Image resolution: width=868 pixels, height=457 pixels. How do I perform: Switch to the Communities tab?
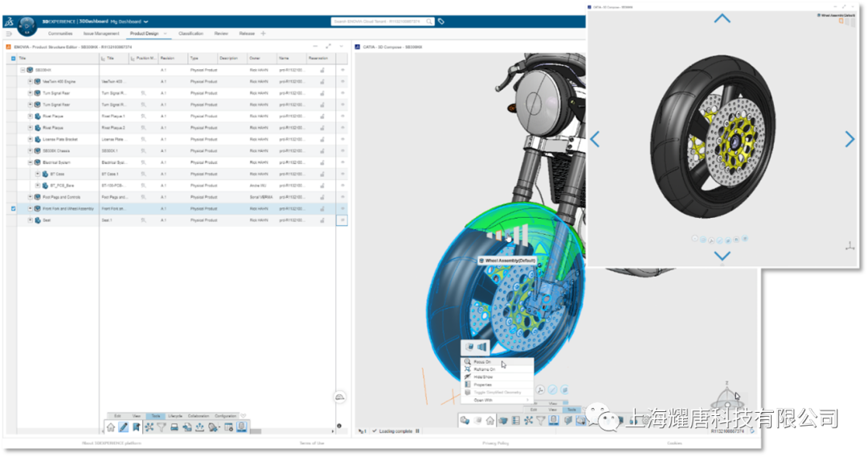pyautogui.click(x=60, y=34)
